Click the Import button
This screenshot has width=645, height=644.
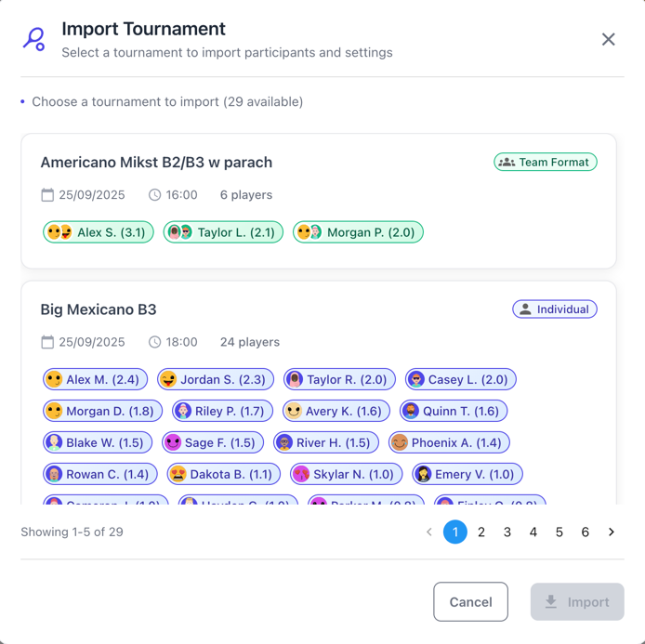point(577,602)
